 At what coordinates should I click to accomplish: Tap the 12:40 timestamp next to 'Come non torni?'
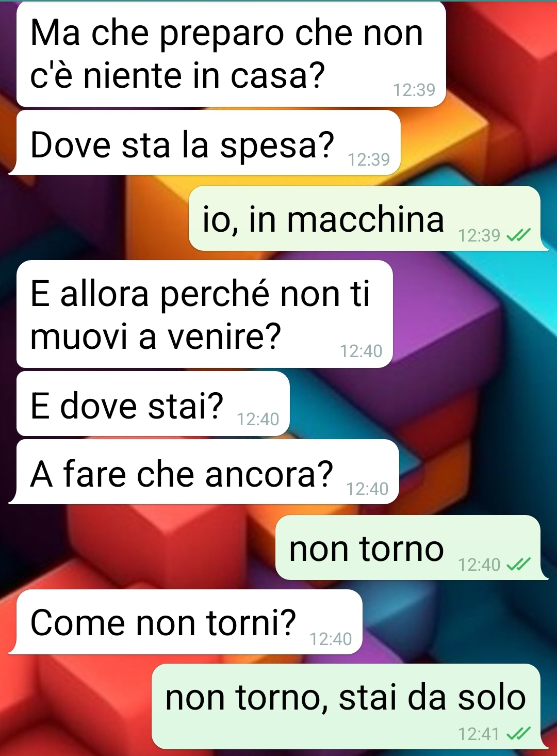click(331, 639)
